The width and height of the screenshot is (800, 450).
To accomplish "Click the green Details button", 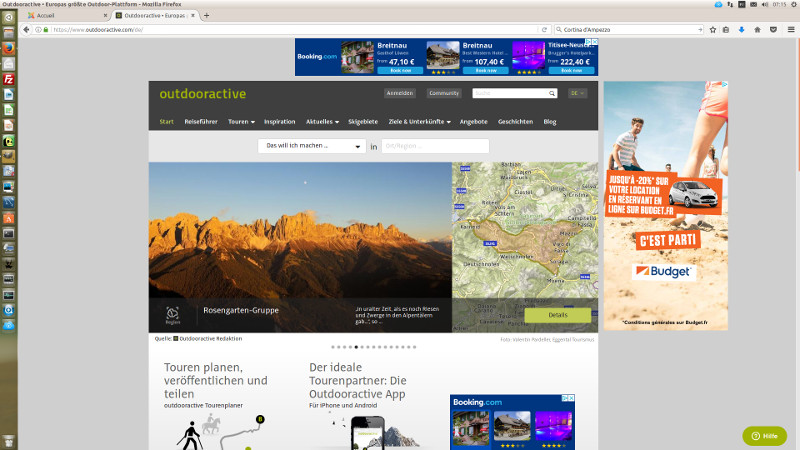I will (x=558, y=315).
